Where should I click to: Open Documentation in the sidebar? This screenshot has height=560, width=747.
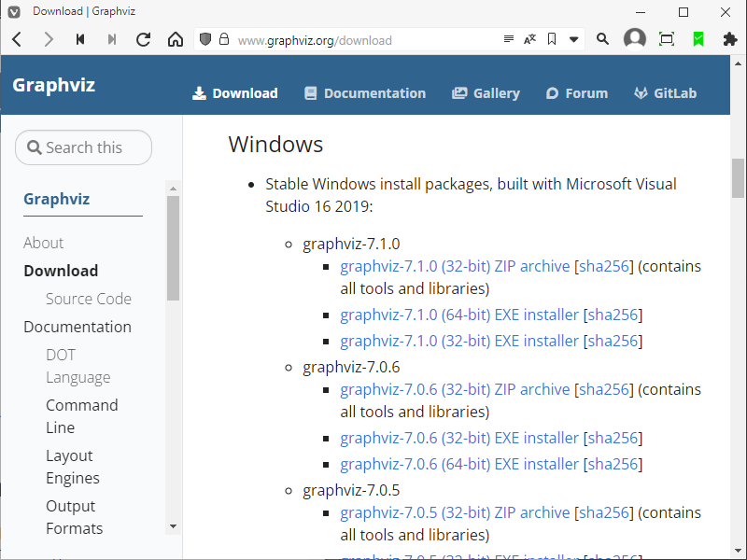point(78,328)
